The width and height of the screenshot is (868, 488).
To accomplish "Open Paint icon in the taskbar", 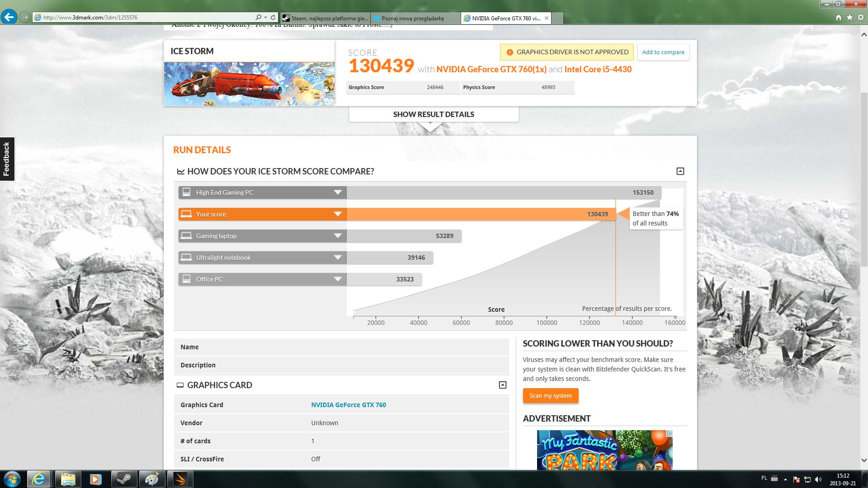I will (152, 479).
